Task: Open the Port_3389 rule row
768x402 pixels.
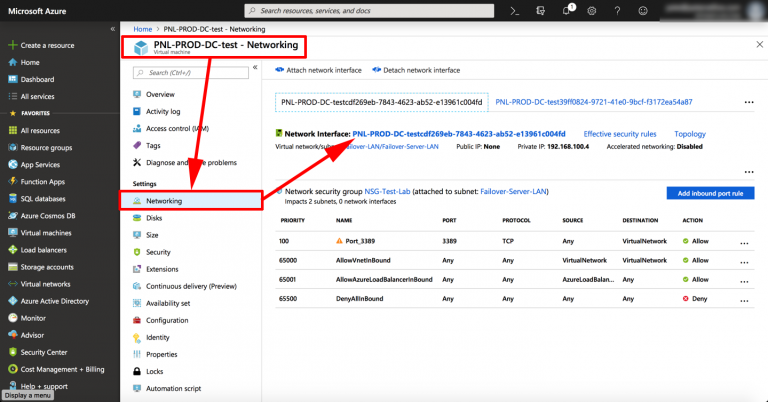Action: [515, 241]
